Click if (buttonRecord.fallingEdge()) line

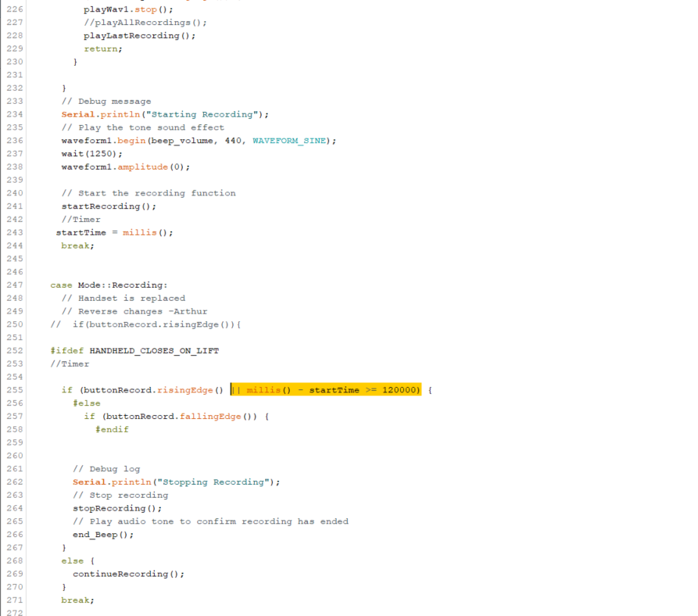point(177,417)
